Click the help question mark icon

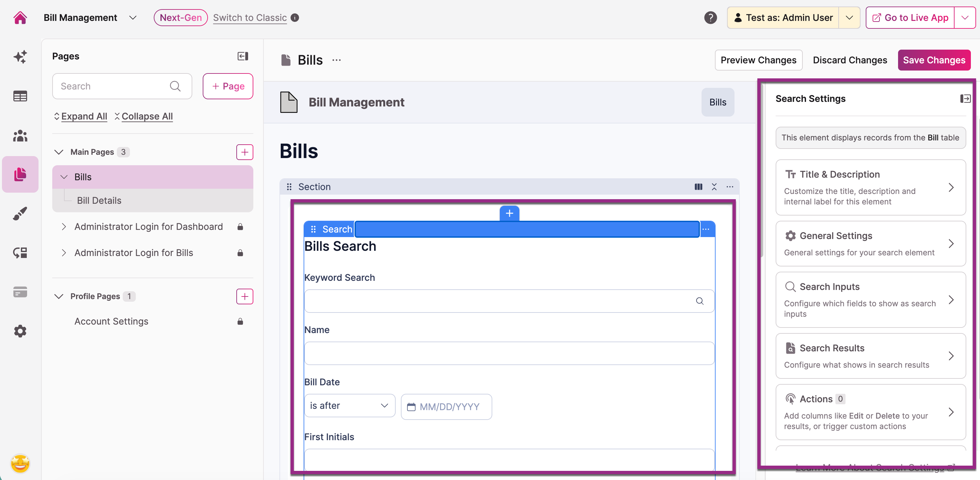coord(710,18)
